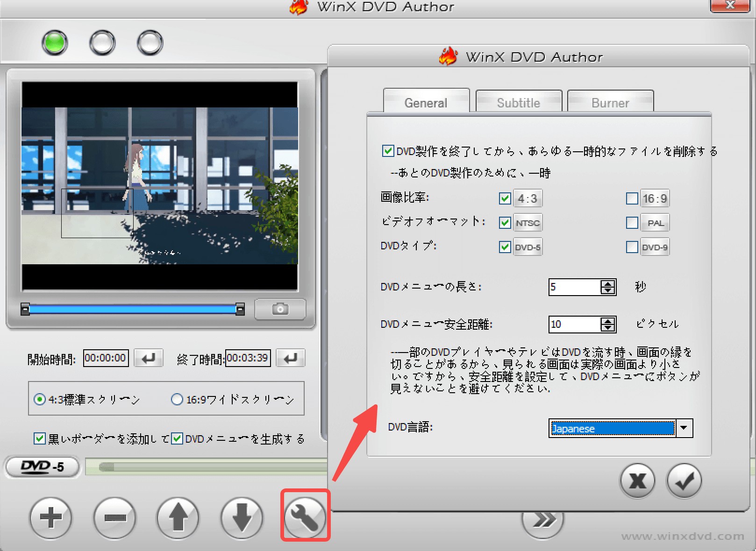Switch to the General tab
The height and width of the screenshot is (551, 756).
pyautogui.click(x=426, y=101)
